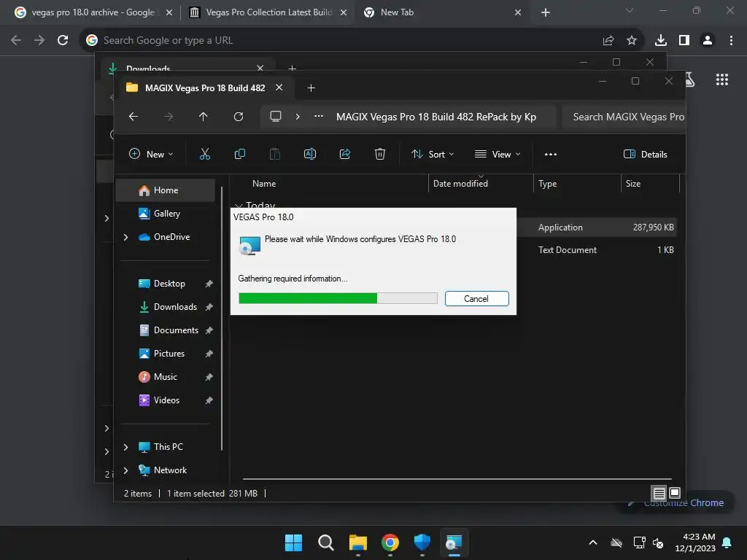This screenshot has width=747, height=560.
Task: Close the New Tab in Chrome
Action: click(x=518, y=12)
